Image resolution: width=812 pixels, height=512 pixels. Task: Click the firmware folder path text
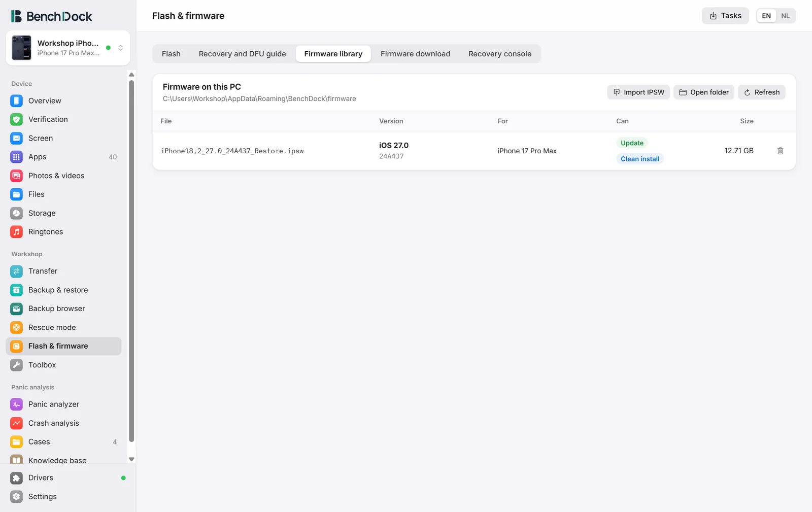click(x=259, y=99)
